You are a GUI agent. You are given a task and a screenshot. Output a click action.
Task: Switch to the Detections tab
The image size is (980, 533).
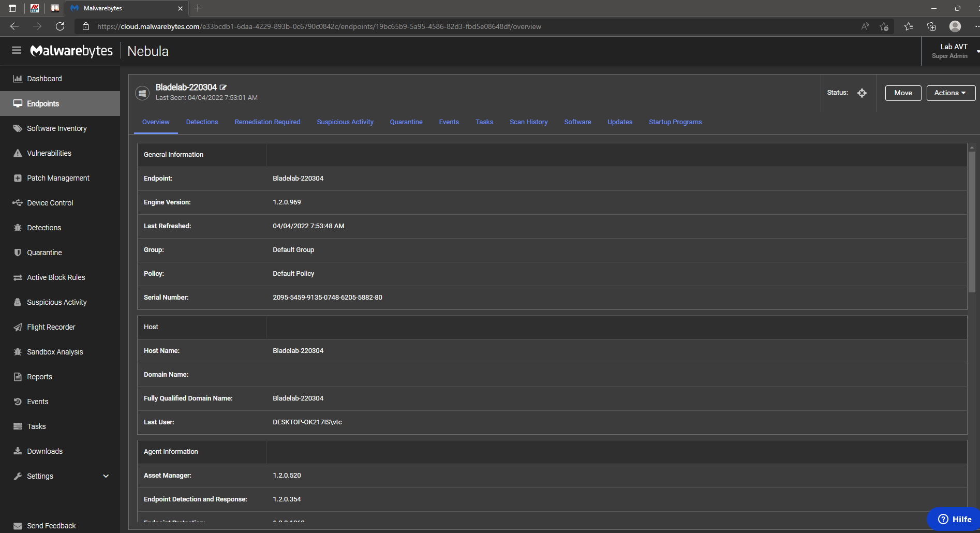point(202,122)
